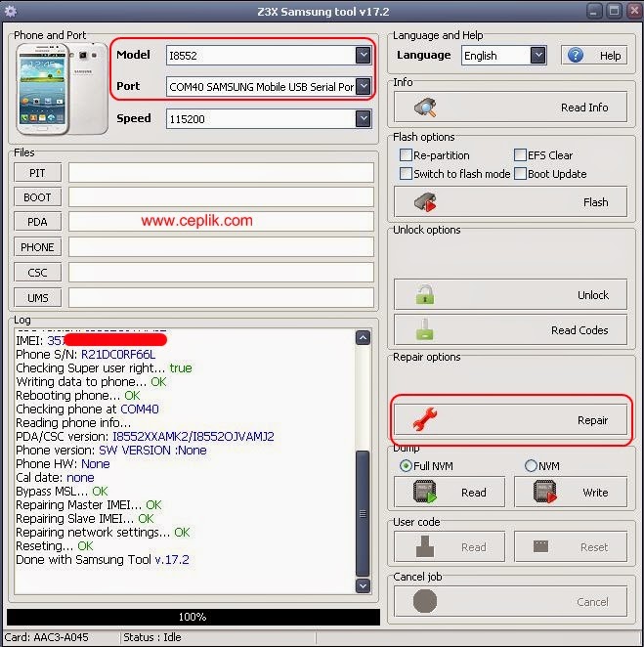Click the "Bypass MSL... OK" log line
This screenshot has height=647, width=644.
point(62,491)
